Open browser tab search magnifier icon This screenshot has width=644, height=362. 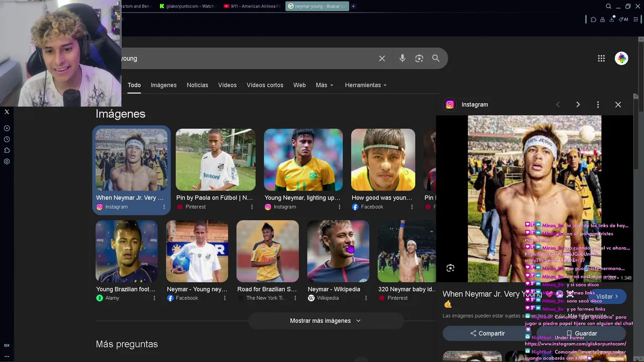pos(608,6)
